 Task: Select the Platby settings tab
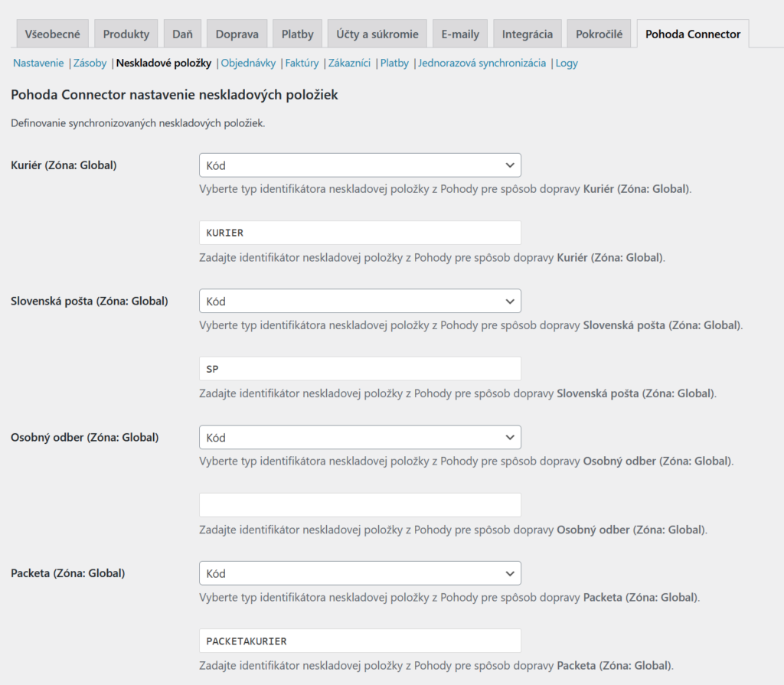point(298,34)
